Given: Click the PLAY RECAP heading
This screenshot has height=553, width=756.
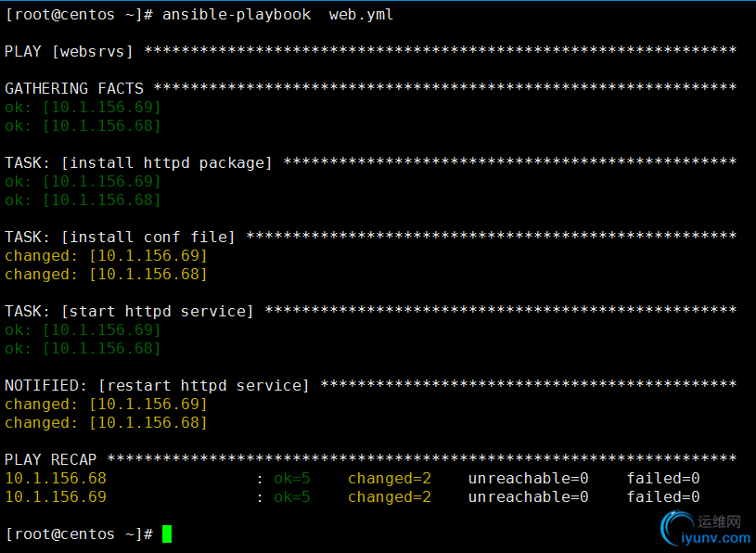Looking at the screenshot, I should (x=51, y=459).
